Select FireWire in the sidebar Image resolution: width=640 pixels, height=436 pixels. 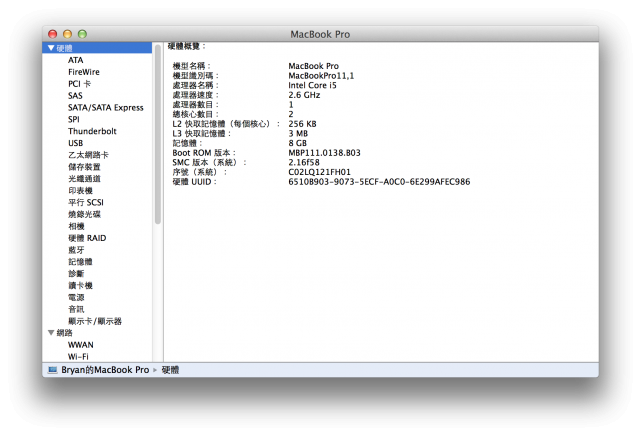point(84,72)
